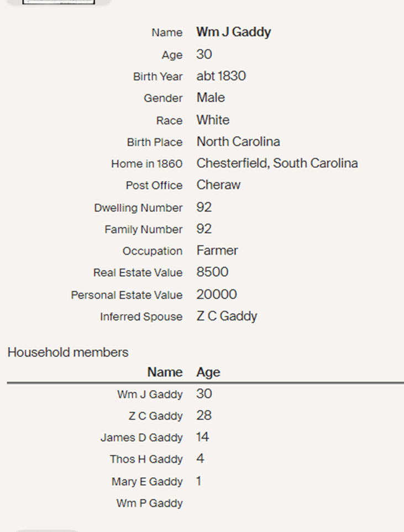This screenshot has height=532, width=404.
Task: Click the Real Estate Value 8500
Action: 212,272
